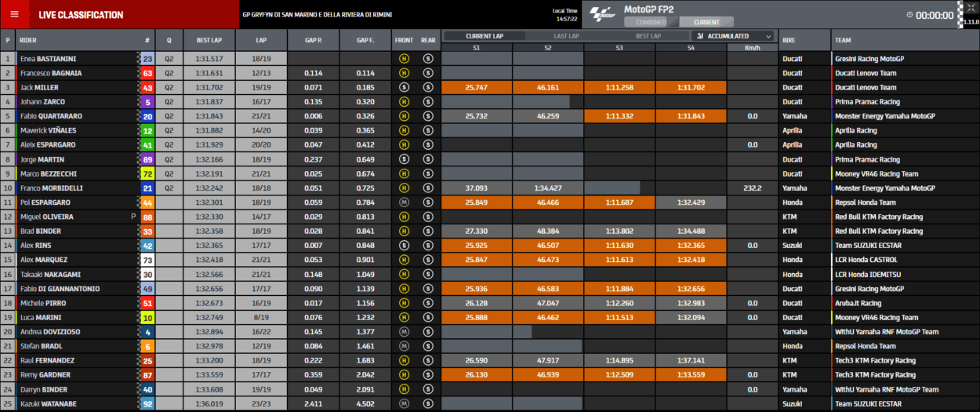Click the pit P marker on Oliveira's row
Image resolution: width=980 pixels, height=412 pixels.
(x=133, y=217)
